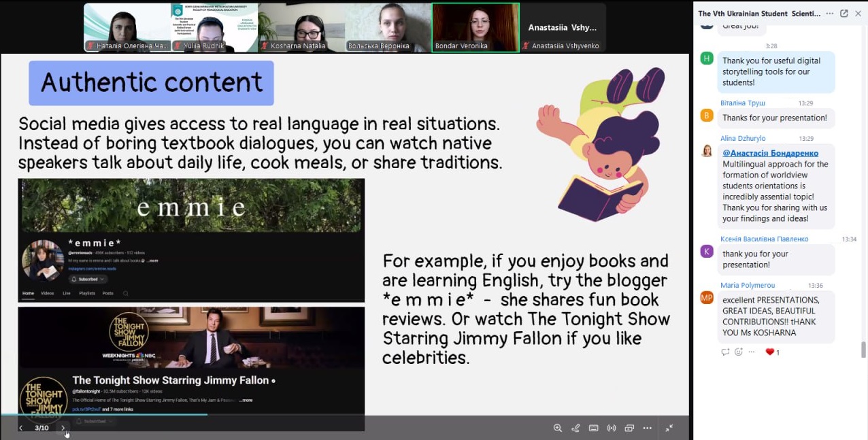Image resolution: width=868 pixels, height=440 pixels.
Task: Open more options for Maria's message
Action: click(x=752, y=352)
